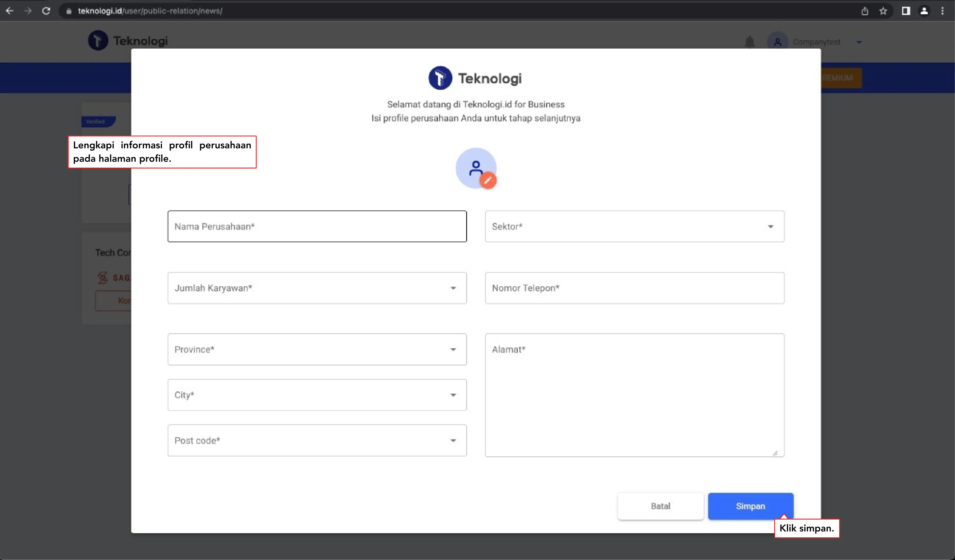This screenshot has width=955, height=560.
Task: Select the City dropdown
Action: point(317,395)
